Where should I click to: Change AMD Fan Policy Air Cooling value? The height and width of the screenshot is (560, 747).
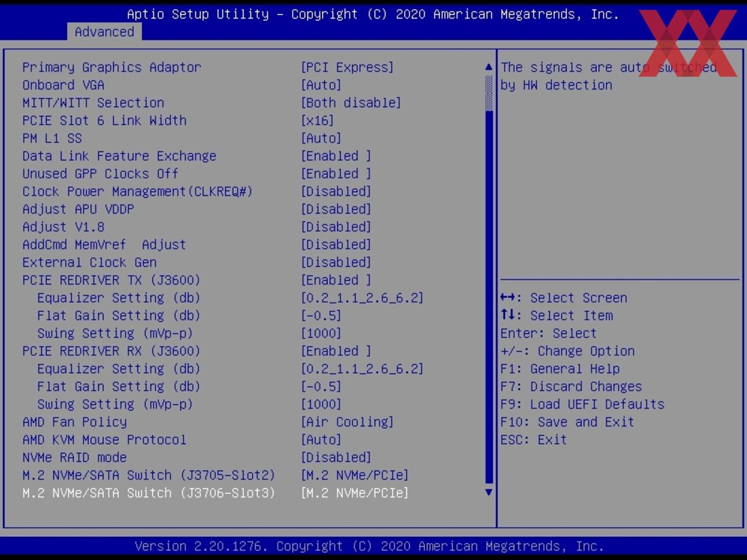pos(347,422)
